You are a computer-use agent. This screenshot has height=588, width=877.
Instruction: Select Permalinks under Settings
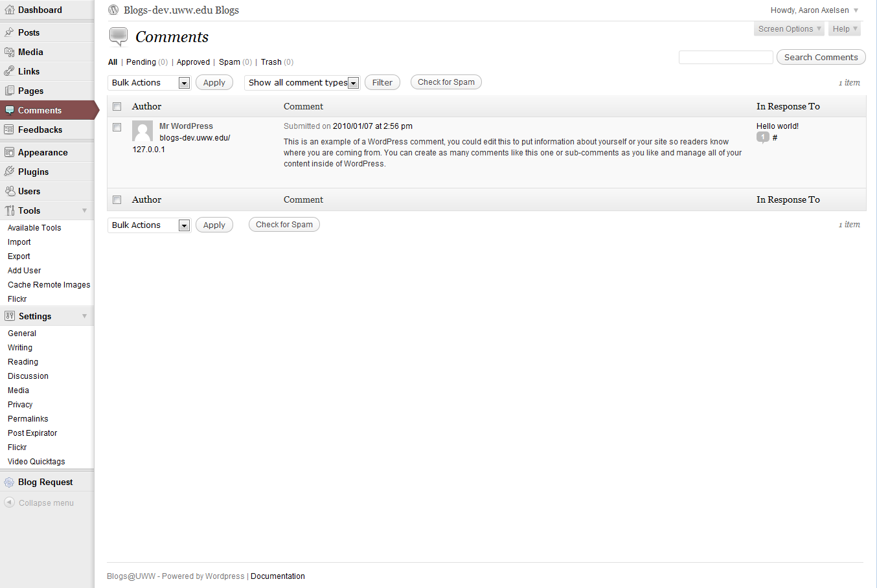coord(28,419)
